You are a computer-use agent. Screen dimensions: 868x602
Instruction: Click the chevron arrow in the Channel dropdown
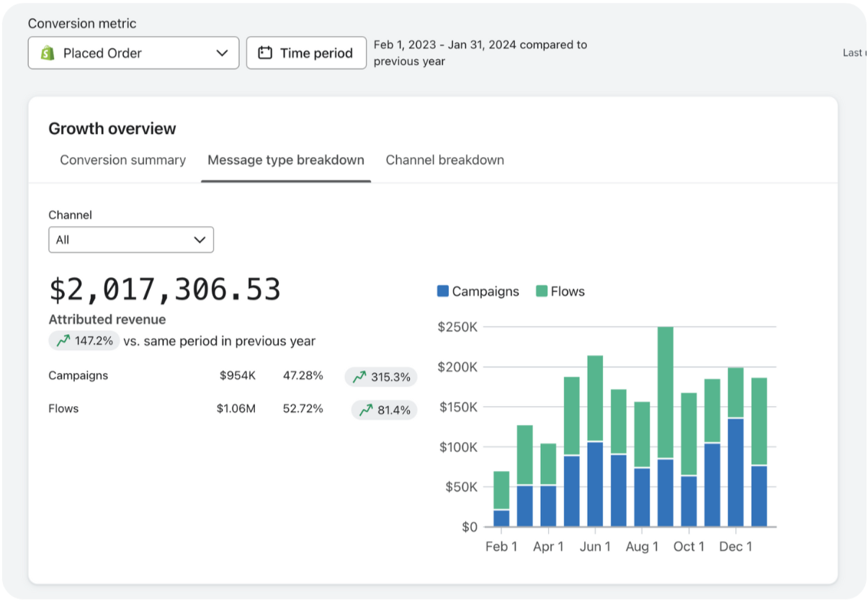pyautogui.click(x=200, y=240)
